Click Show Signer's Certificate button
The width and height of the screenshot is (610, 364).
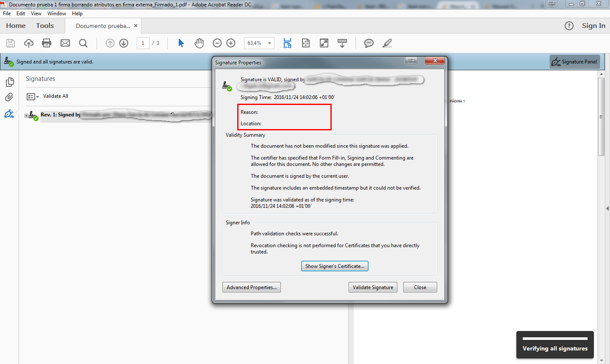[x=335, y=266]
